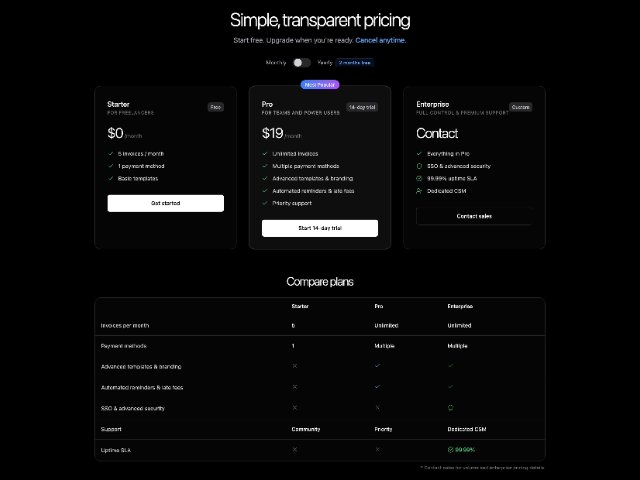Viewport: 640px width, 480px height.
Task: Click the Pro checkmark in Automated reminders row
Action: [x=378, y=387]
